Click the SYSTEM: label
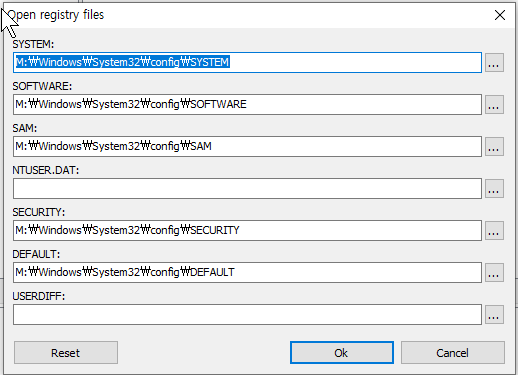Image resolution: width=518 pixels, height=375 pixels. (x=33, y=44)
